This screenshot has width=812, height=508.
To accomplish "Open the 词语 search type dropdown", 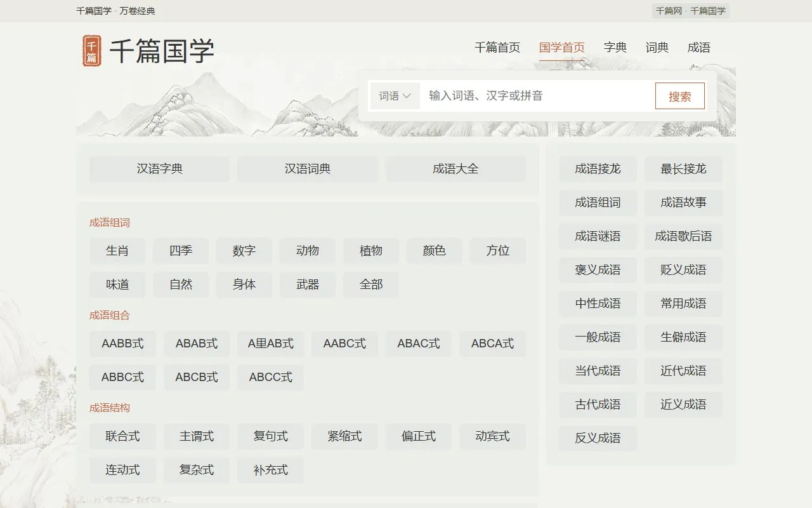I will tap(393, 96).
